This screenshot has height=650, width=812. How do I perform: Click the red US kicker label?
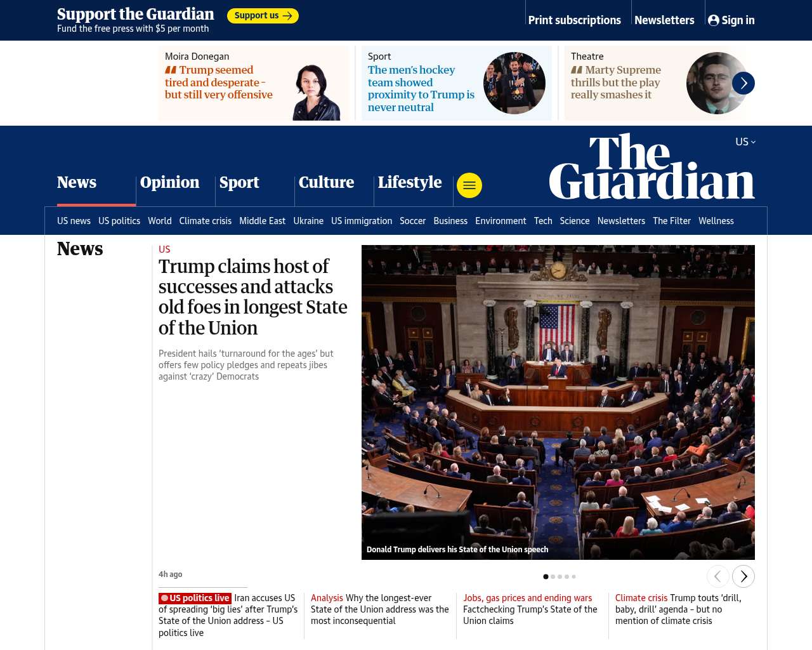164,249
